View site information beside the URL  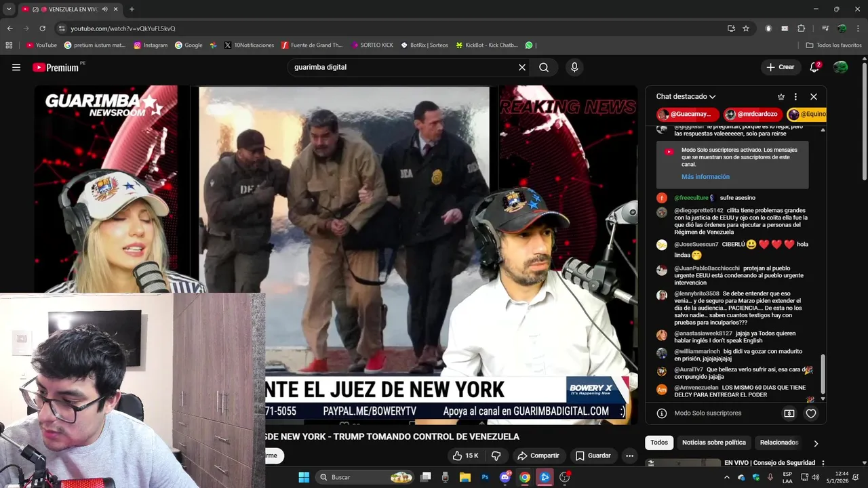pyautogui.click(x=62, y=28)
